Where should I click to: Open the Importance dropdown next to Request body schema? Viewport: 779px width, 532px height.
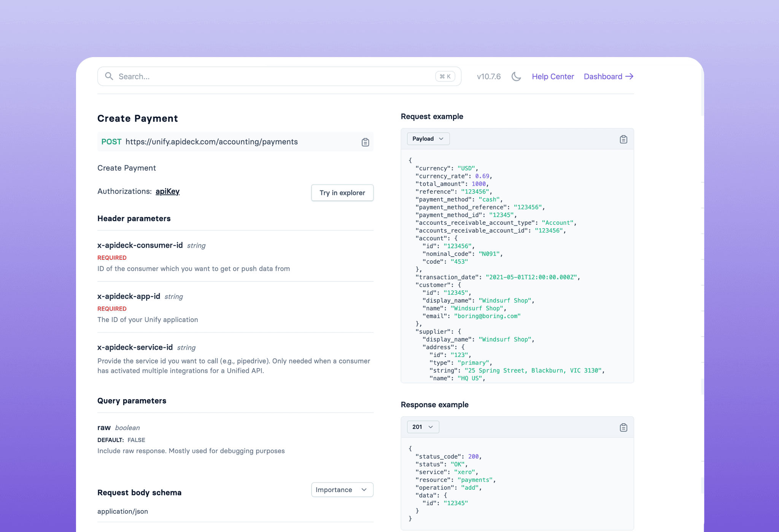click(341, 489)
